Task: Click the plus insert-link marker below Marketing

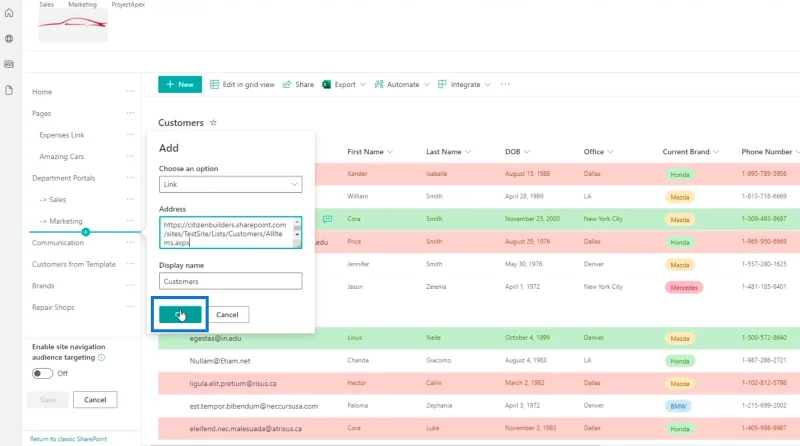Action: 86,232
